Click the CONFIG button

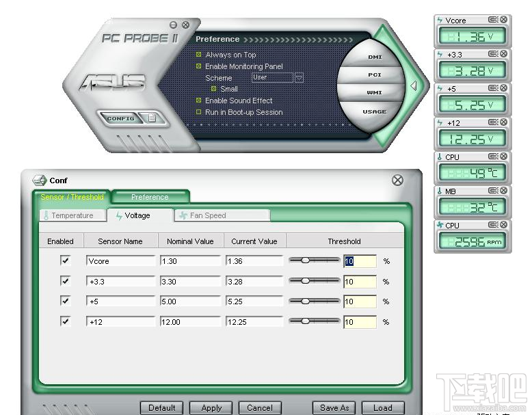tap(121, 118)
